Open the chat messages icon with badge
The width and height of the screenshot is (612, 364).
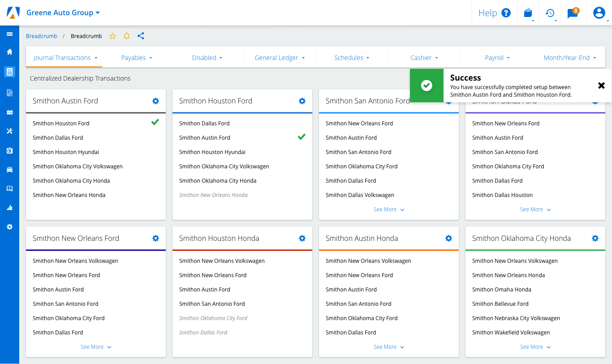click(x=573, y=13)
